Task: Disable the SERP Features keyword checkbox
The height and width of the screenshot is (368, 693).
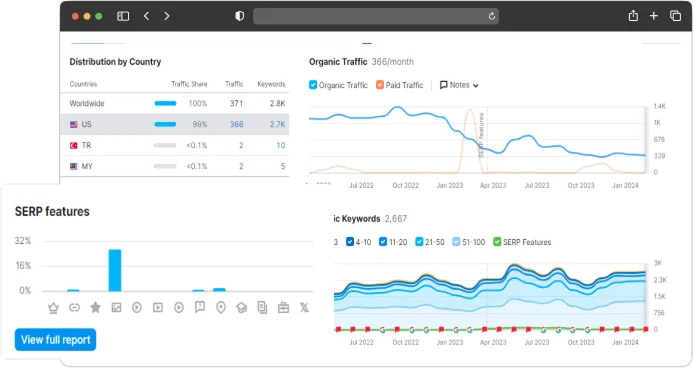Action: tap(497, 242)
